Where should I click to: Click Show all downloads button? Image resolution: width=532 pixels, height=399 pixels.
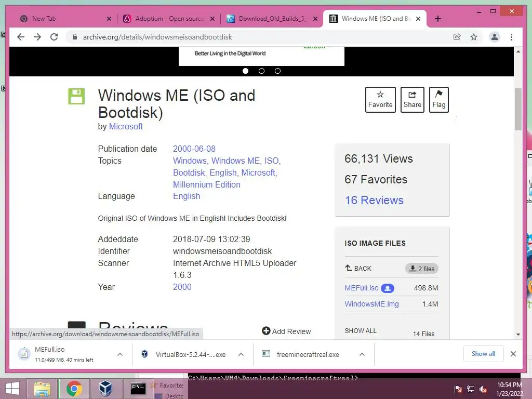(x=484, y=354)
